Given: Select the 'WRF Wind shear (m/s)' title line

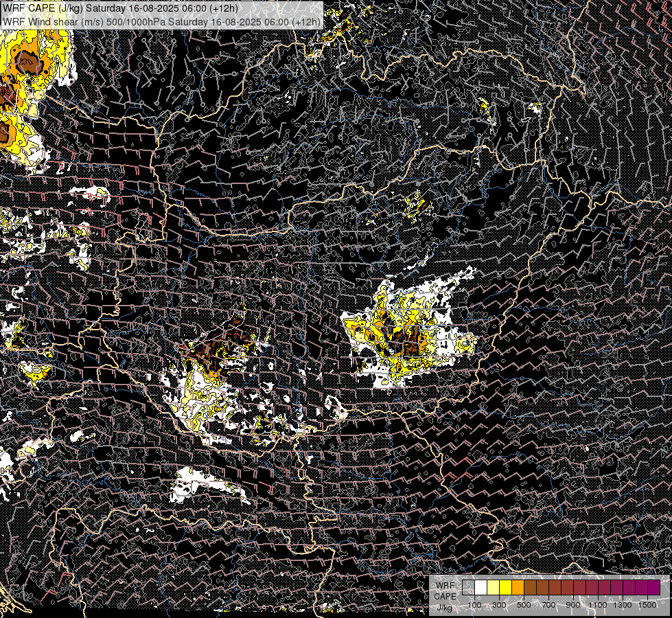Looking at the screenshot, I should 161,22.
